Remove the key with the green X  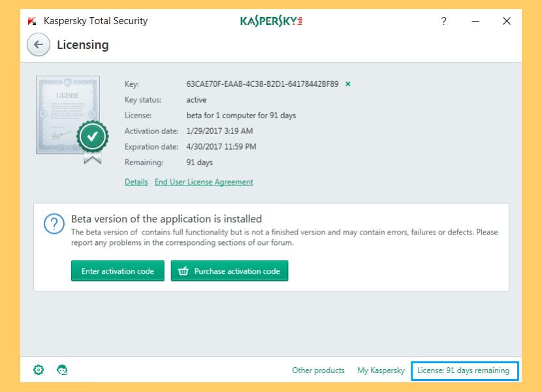(x=348, y=84)
